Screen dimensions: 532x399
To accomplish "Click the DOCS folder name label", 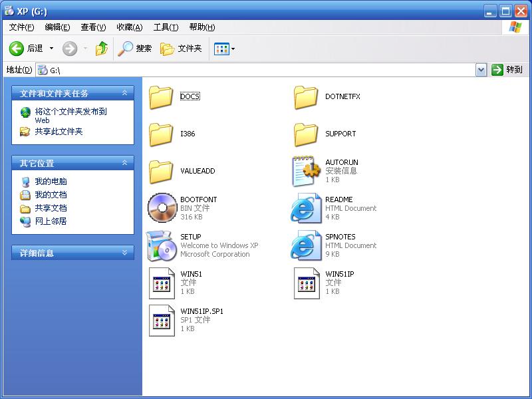I will click(x=190, y=96).
